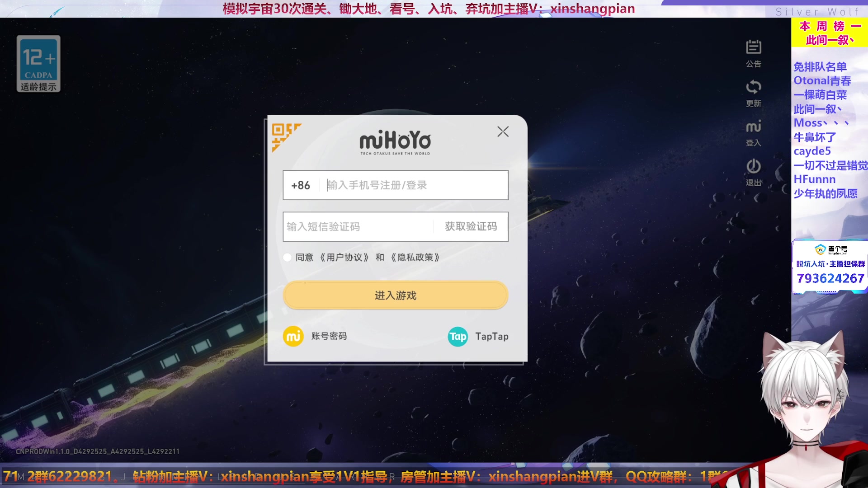
Task: Click the 进入游戏 enter game button
Action: 396,296
